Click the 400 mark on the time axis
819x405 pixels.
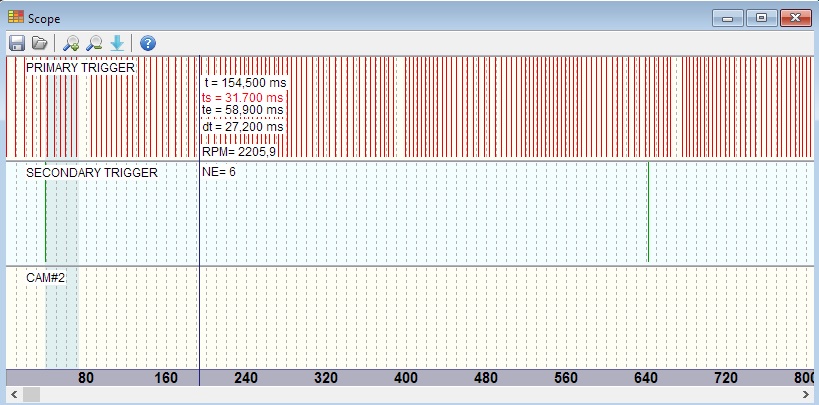(405, 378)
